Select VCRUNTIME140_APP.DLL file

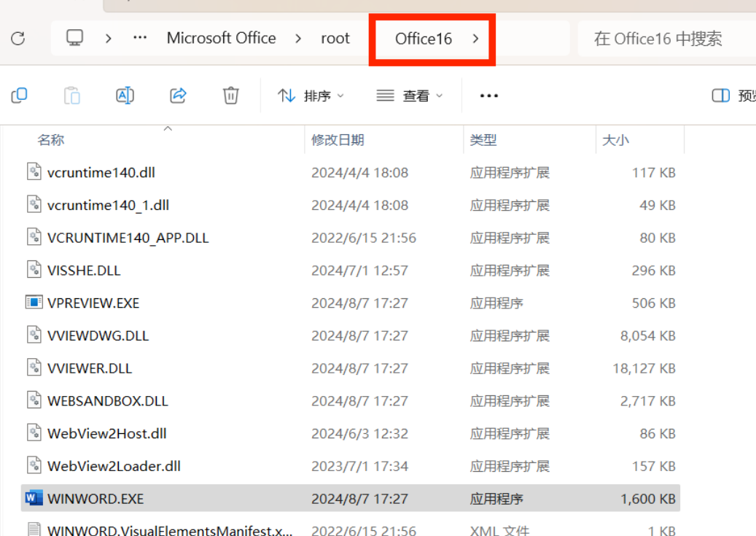pos(128,238)
